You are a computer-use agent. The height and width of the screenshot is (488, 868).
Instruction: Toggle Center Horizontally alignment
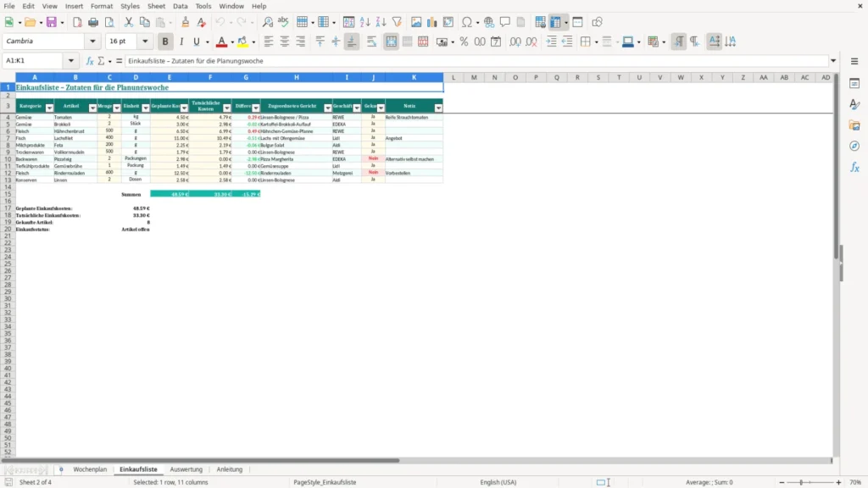[285, 42]
